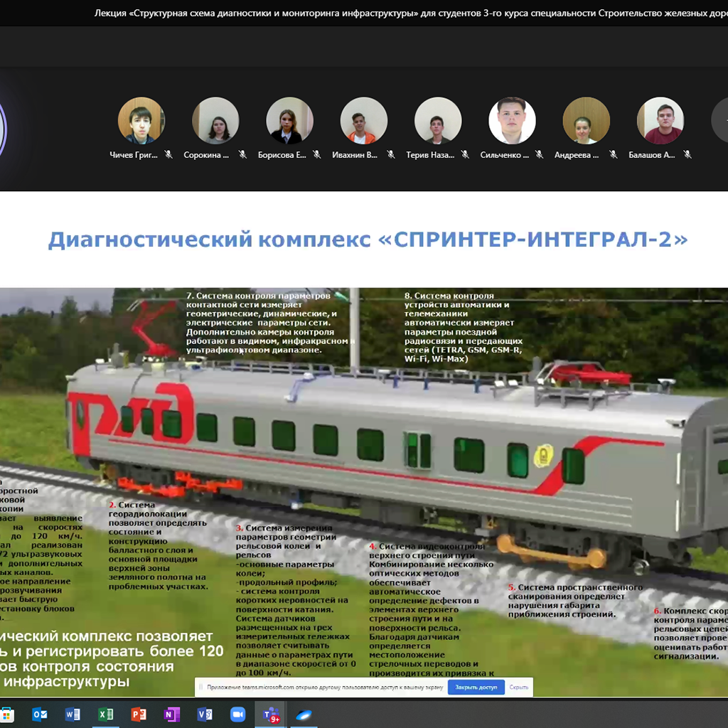Viewport: 728px width, 728px height.
Task: Click the slide title 'Диагностический комплекс «СПРИНТЕР-ИНТЕГРАЛ-2»'
Action: click(368, 240)
